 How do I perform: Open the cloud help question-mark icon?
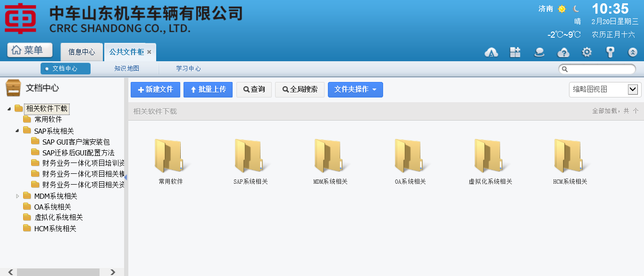click(563, 52)
